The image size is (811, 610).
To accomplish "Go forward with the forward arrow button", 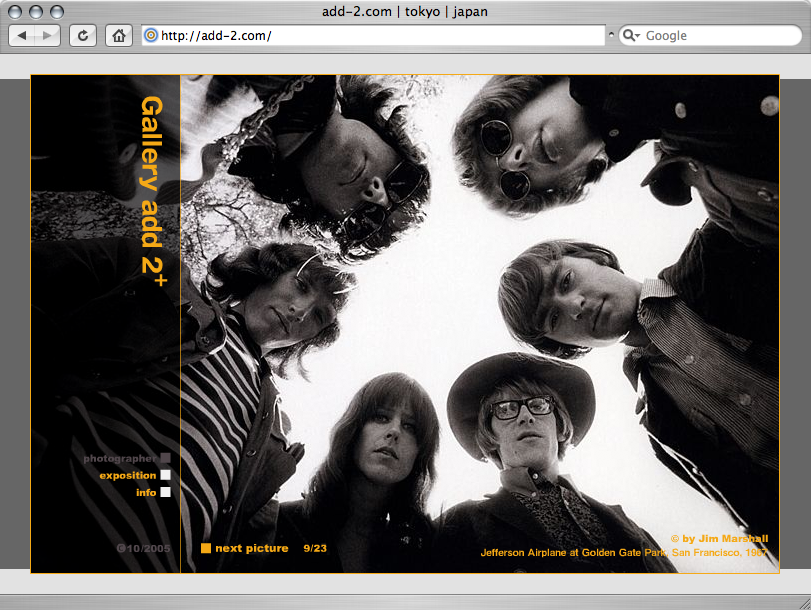I will pyautogui.click(x=48, y=36).
